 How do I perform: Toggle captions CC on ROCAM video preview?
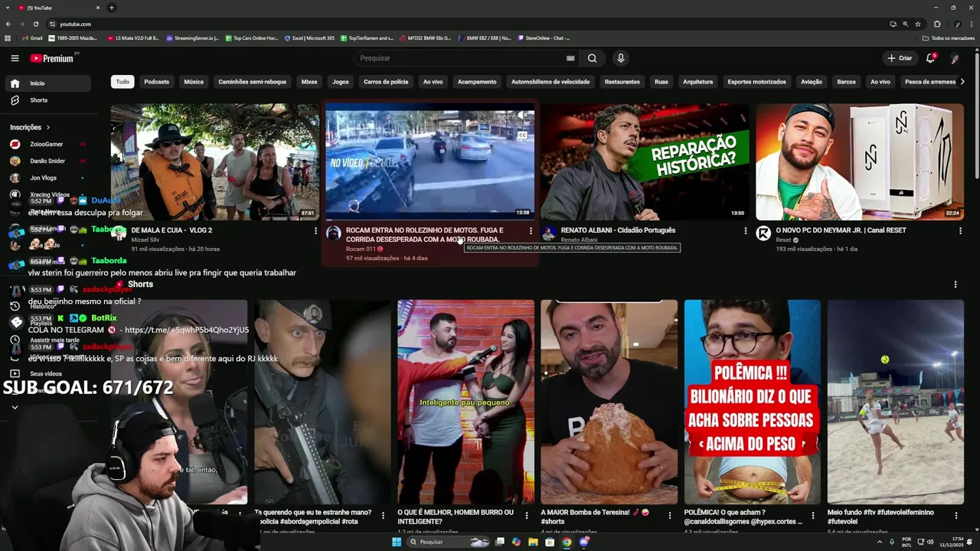click(522, 135)
